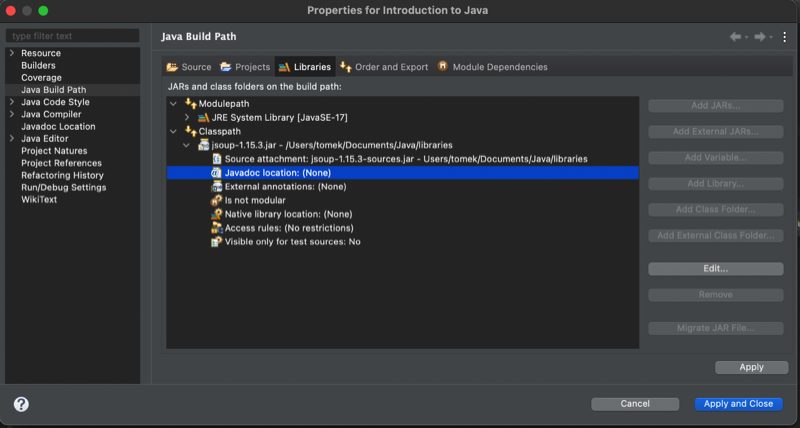
Task: Switch to the Source tab
Action: [189, 67]
